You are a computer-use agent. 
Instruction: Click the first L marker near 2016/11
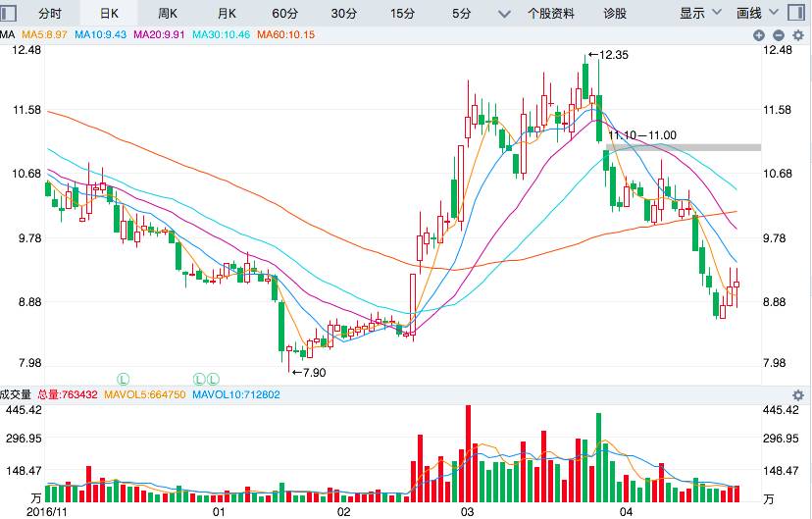click(124, 378)
